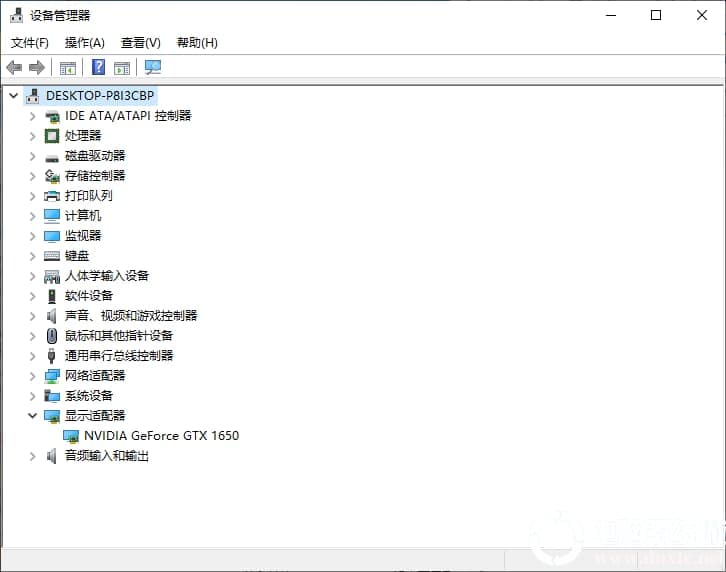
Task: Select the 网络适配器 label
Action: pos(95,376)
